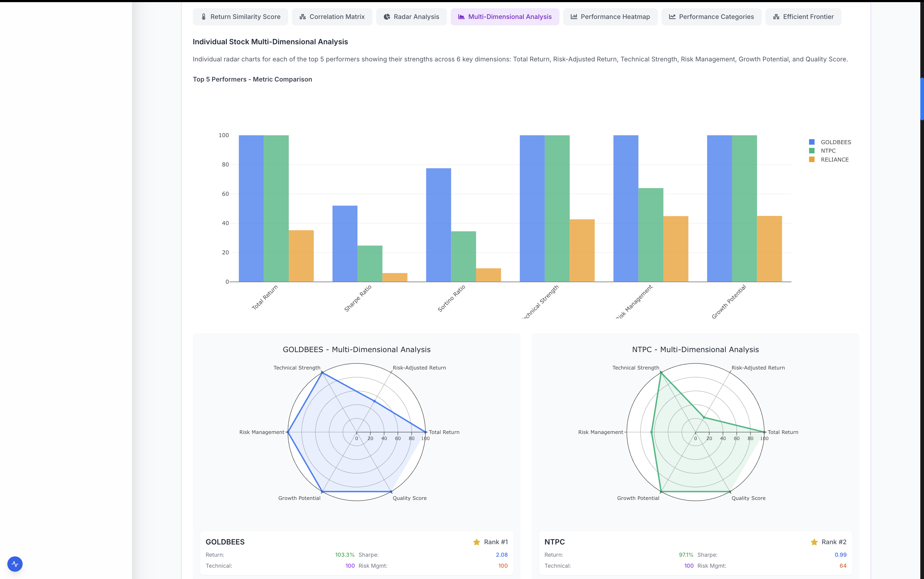Click NTPC Risk Mgmt value 64
Screen dimensions: 924x579
pos(843,566)
